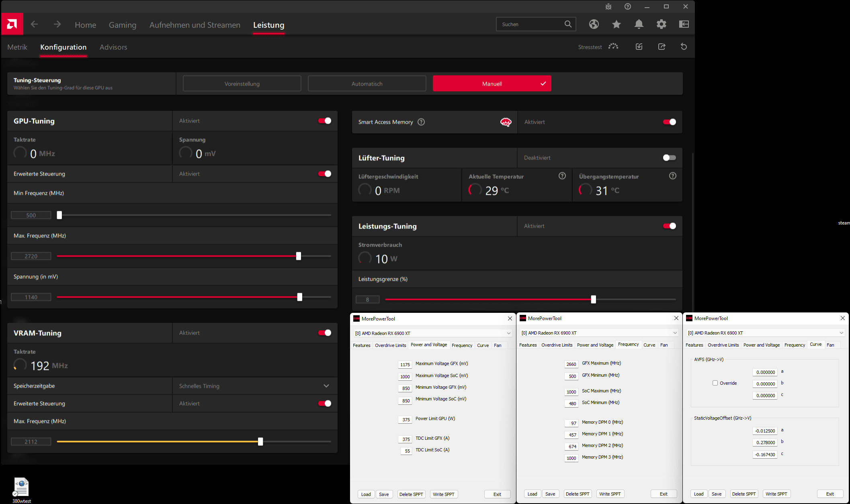850x504 pixels.
Task: Click Save in left MorePowerTool window
Action: [384, 494]
